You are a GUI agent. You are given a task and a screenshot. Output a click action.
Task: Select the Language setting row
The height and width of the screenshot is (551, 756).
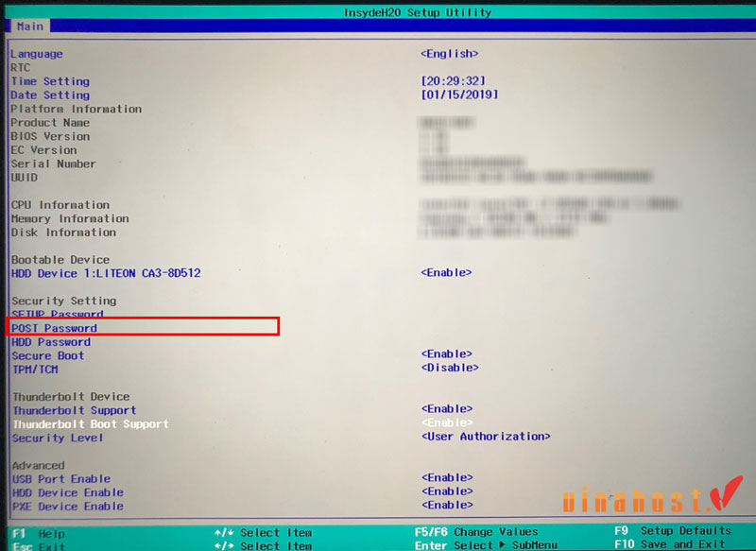[x=37, y=54]
